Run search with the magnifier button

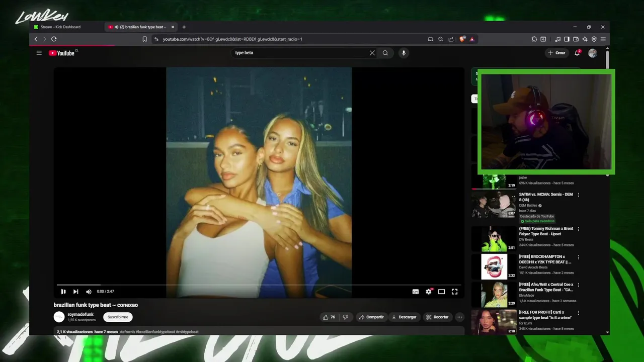click(x=385, y=53)
